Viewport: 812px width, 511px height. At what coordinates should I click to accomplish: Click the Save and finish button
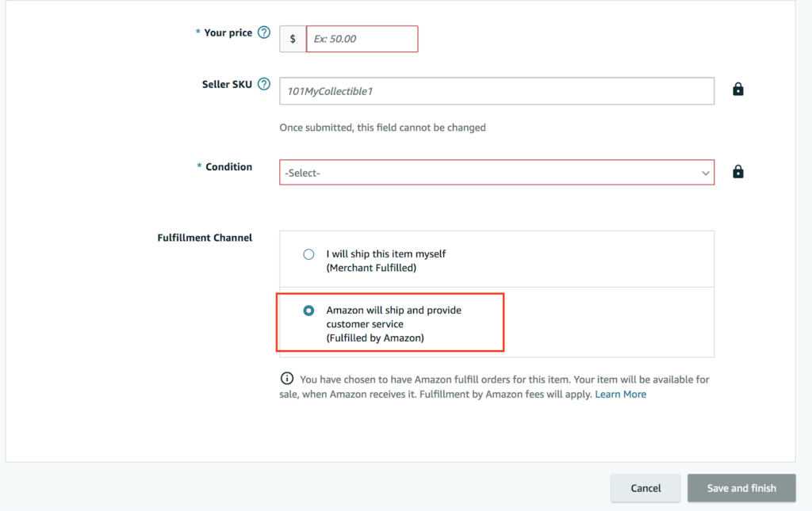coord(741,488)
